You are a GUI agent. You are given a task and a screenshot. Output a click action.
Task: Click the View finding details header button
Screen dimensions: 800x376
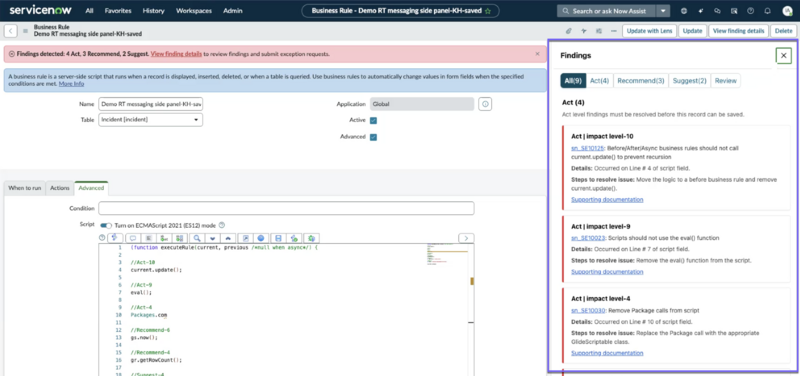click(738, 31)
